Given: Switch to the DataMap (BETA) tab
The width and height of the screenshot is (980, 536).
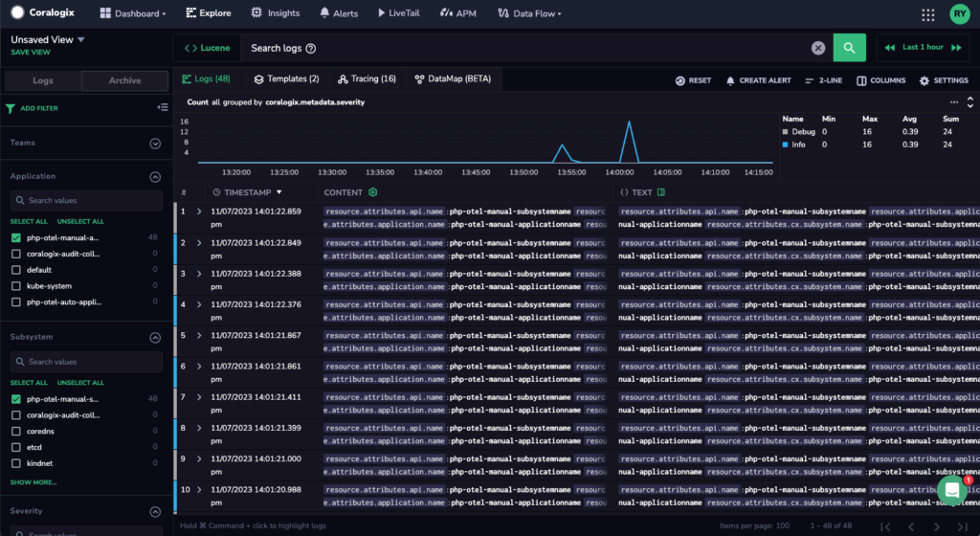Looking at the screenshot, I should pyautogui.click(x=453, y=78).
